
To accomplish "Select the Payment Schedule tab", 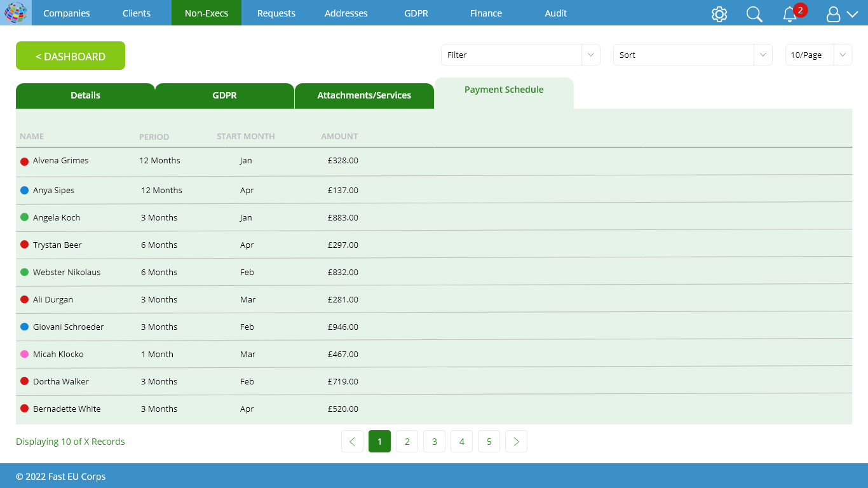I will (504, 93).
